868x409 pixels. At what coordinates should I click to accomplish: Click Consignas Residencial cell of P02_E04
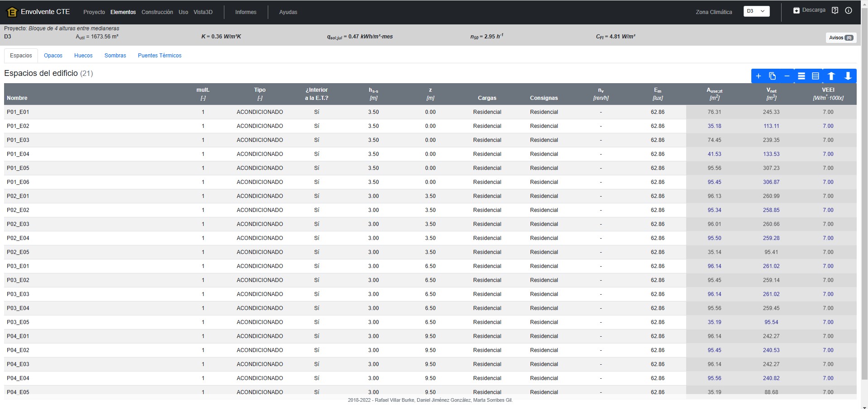544,238
